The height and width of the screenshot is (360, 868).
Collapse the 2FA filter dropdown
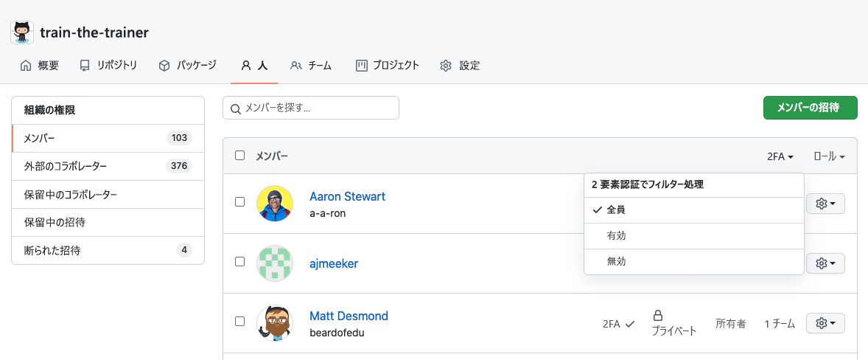(780, 156)
